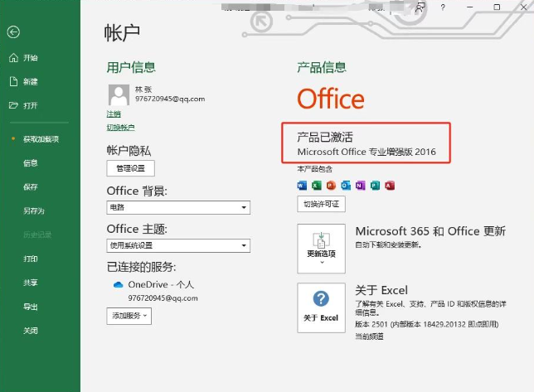This screenshot has width=534, height=392.
Task: Click the Access app icon
Action: tap(390, 186)
